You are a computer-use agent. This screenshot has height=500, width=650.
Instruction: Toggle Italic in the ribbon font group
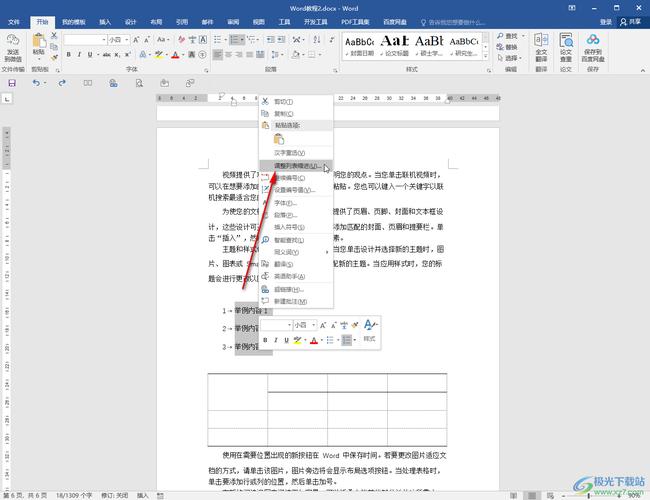click(x=79, y=54)
